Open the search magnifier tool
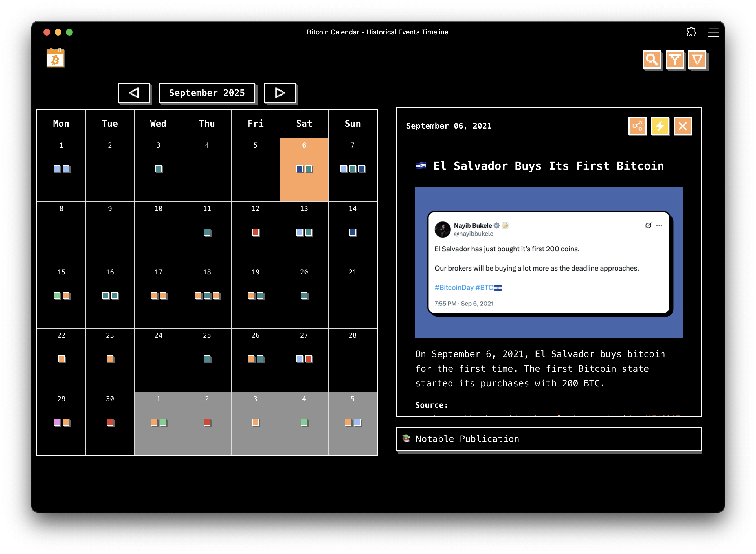Screen dimensions: 756x554 652,60
